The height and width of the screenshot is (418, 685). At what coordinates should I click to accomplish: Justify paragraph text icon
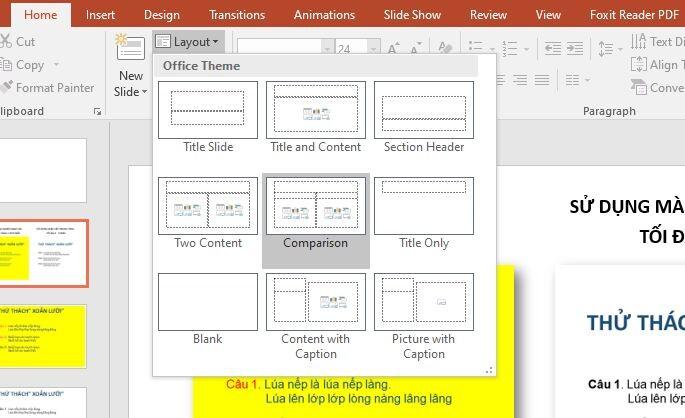(x=542, y=80)
